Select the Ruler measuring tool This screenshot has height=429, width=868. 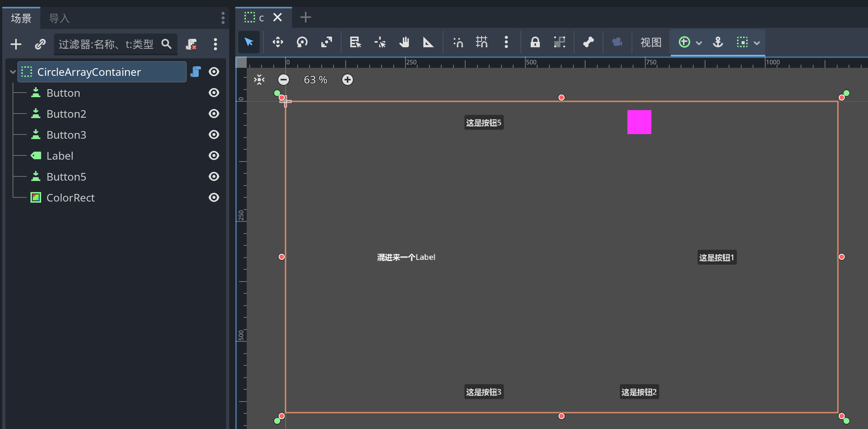tap(429, 42)
